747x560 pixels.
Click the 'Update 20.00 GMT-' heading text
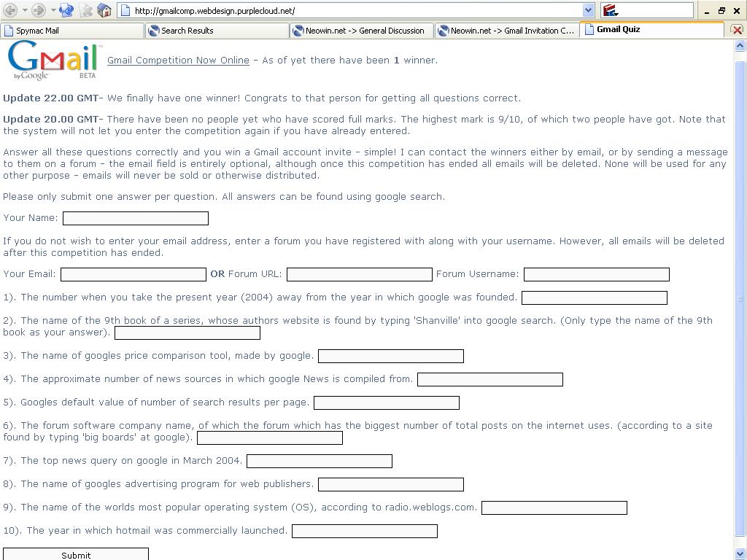pos(53,119)
